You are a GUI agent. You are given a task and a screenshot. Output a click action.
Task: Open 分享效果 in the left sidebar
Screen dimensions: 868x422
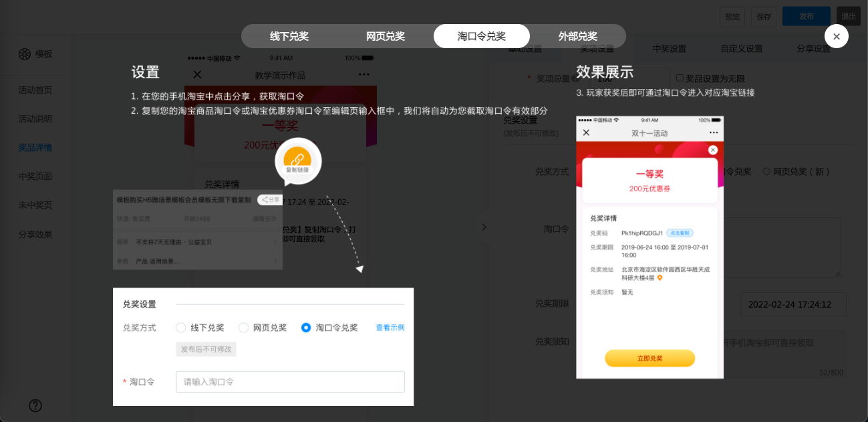point(35,235)
